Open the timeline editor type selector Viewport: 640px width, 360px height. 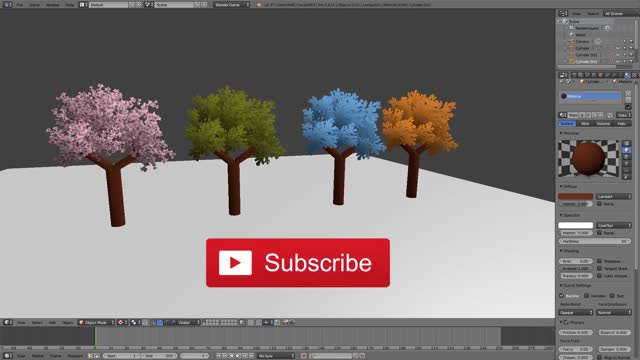tap(8, 356)
